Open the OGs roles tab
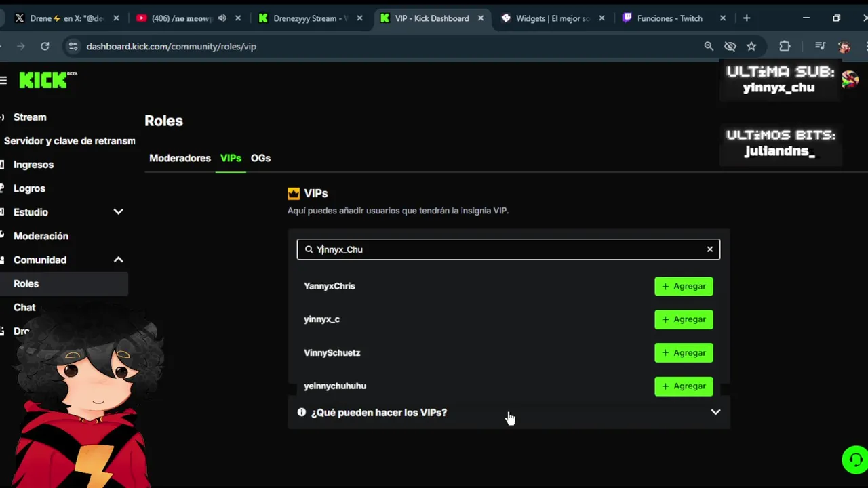Screen dimensions: 868x488 260,158
